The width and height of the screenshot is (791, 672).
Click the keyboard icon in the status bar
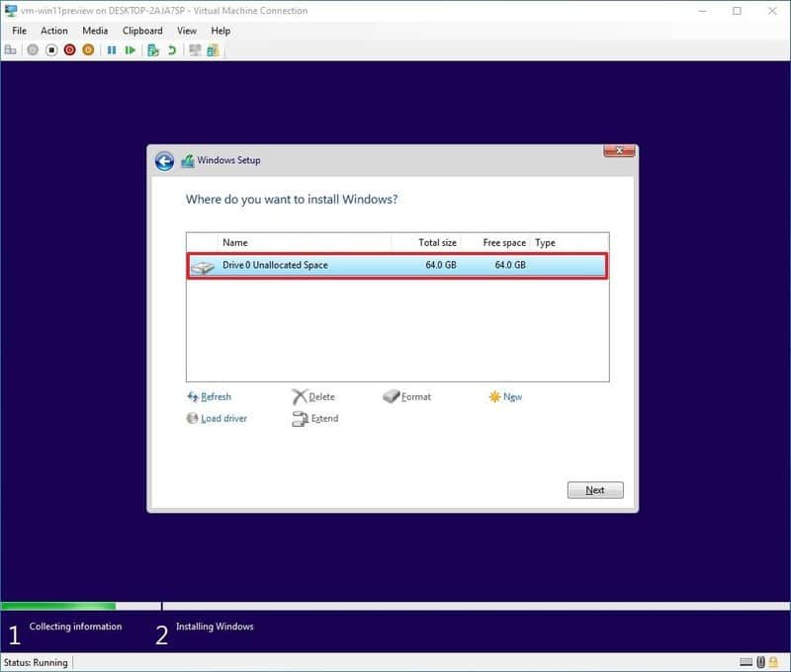(x=746, y=662)
